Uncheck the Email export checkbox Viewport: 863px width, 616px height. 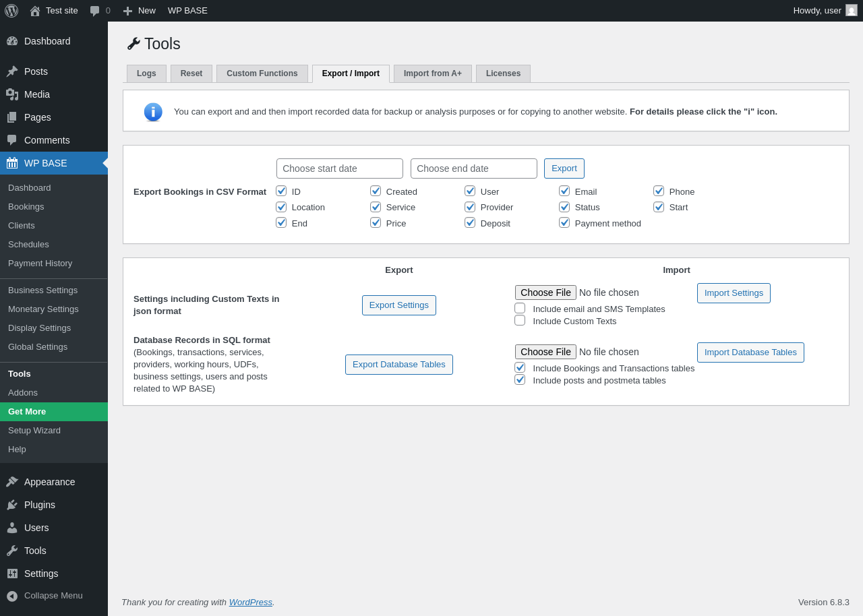(564, 191)
